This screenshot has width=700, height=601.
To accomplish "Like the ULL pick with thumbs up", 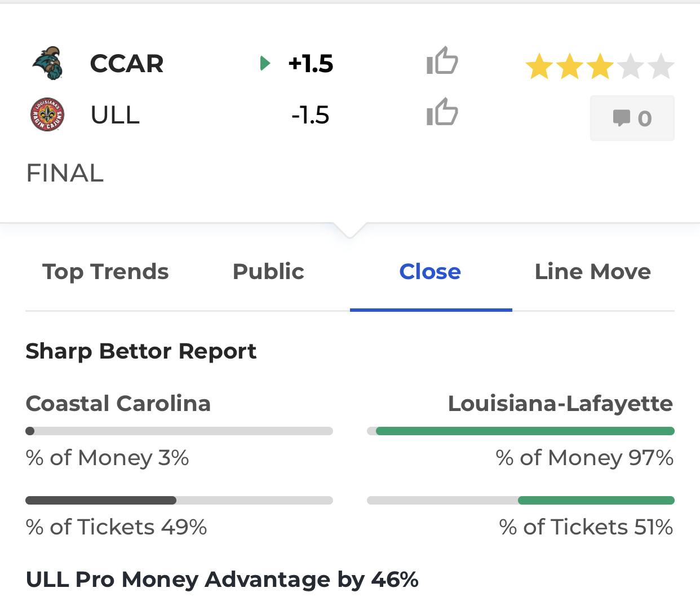I will click(x=442, y=112).
